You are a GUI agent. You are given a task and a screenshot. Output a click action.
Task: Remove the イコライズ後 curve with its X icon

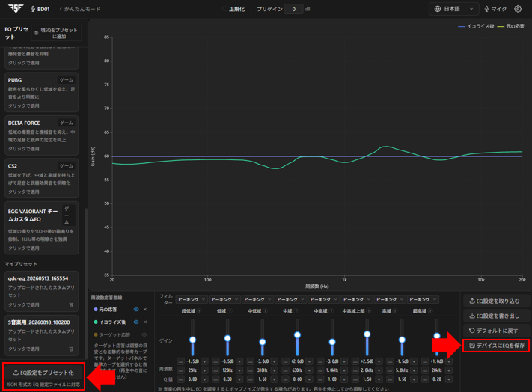tap(145, 322)
